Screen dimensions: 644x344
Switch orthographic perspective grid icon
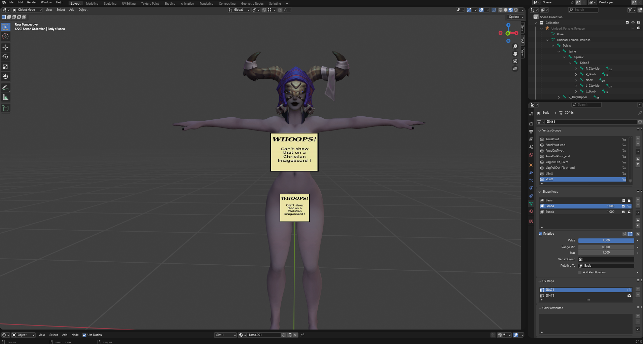(515, 69)
